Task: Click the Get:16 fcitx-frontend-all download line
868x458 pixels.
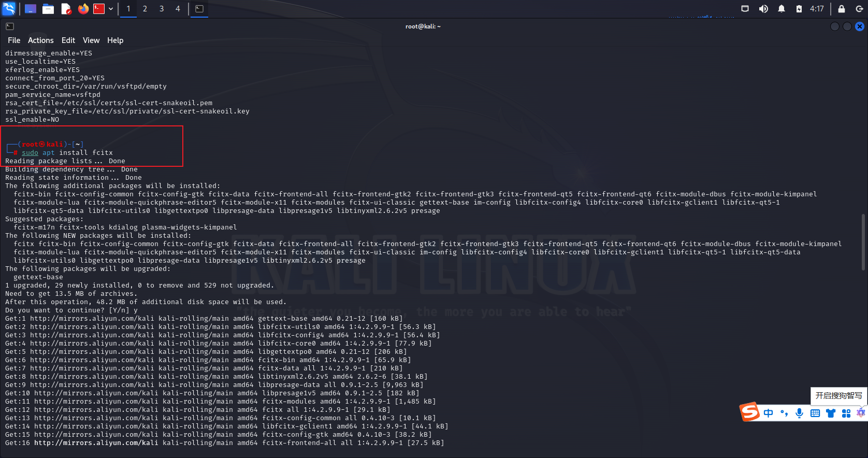Action: point(224,443)
